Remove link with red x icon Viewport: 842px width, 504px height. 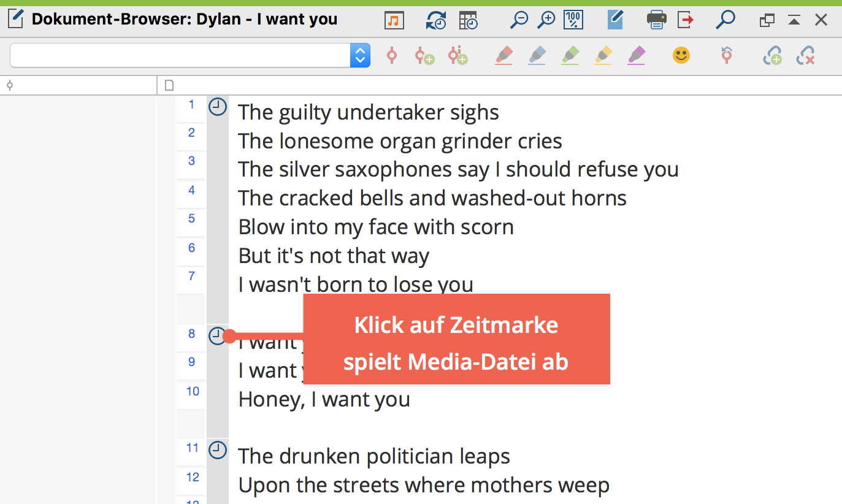(x=805, y=56)
